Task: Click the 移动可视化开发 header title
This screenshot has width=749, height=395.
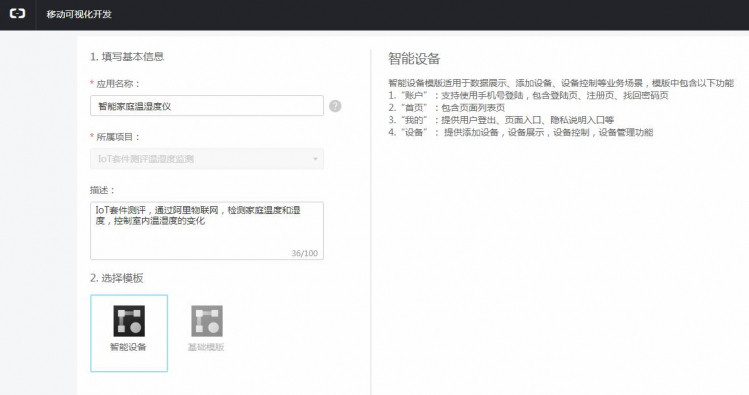Action: (x=79, y=14)
